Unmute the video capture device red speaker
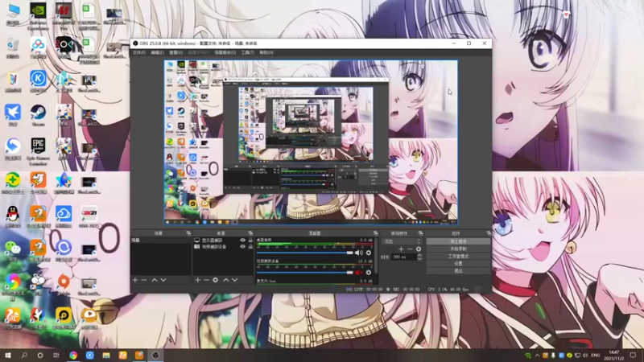644x362 pixels. click(x=358, y=273)
